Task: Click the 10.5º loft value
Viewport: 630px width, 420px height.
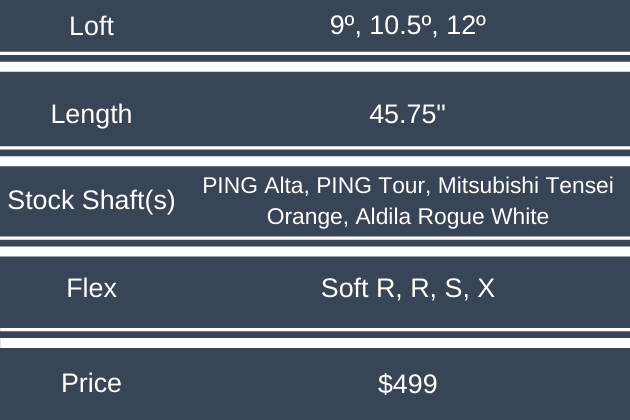Action: pos(403,26)
